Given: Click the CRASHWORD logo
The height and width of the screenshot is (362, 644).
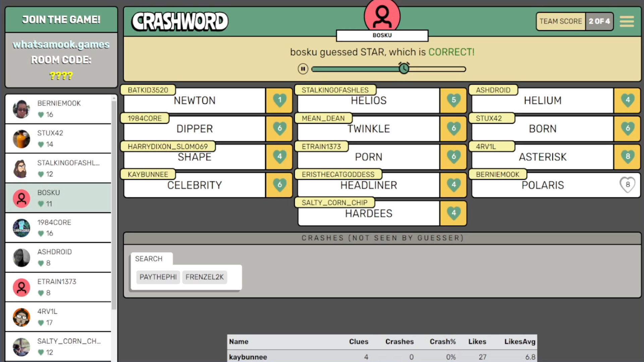Looking at the screenshot, I should 179,21.
